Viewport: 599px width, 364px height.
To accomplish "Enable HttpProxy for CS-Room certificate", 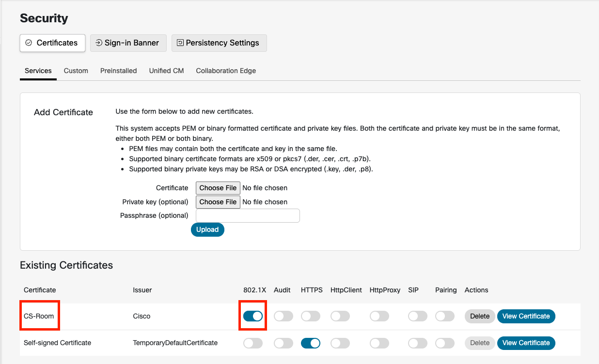I will 379,316.
